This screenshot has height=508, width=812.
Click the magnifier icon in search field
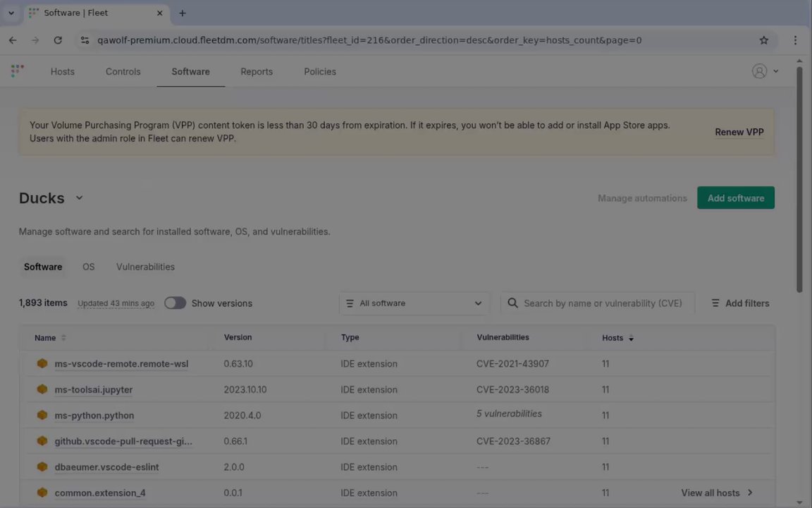[x=512, y=303]
